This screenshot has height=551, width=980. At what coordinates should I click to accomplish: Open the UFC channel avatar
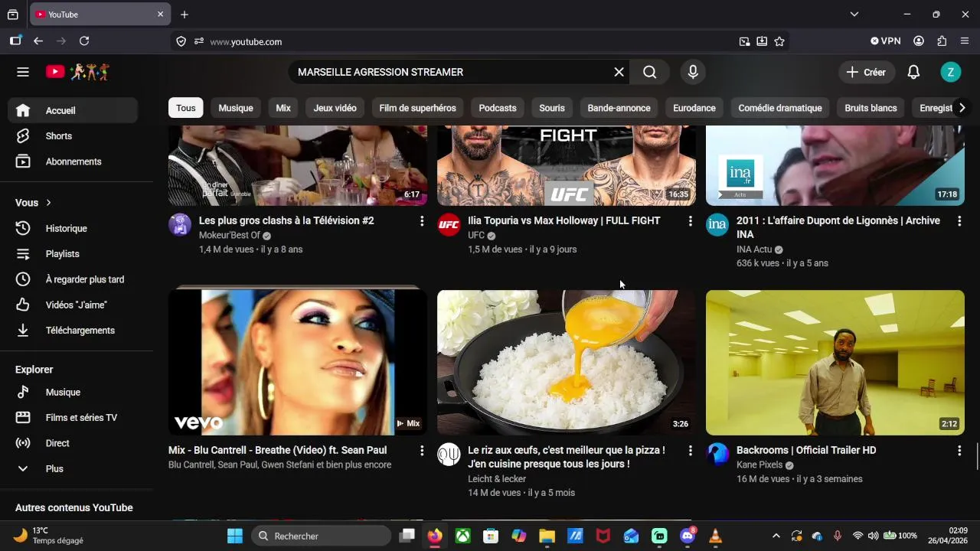(449, 225)
